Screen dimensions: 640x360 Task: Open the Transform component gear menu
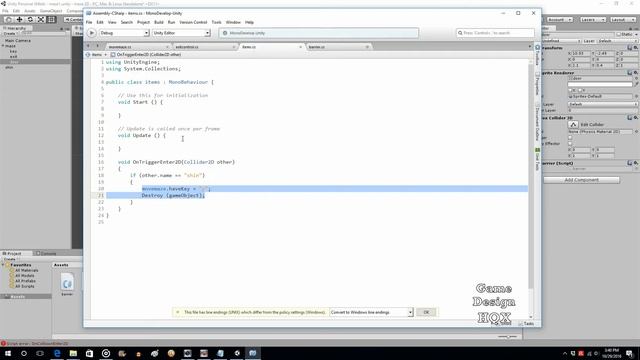pos(636,48)
